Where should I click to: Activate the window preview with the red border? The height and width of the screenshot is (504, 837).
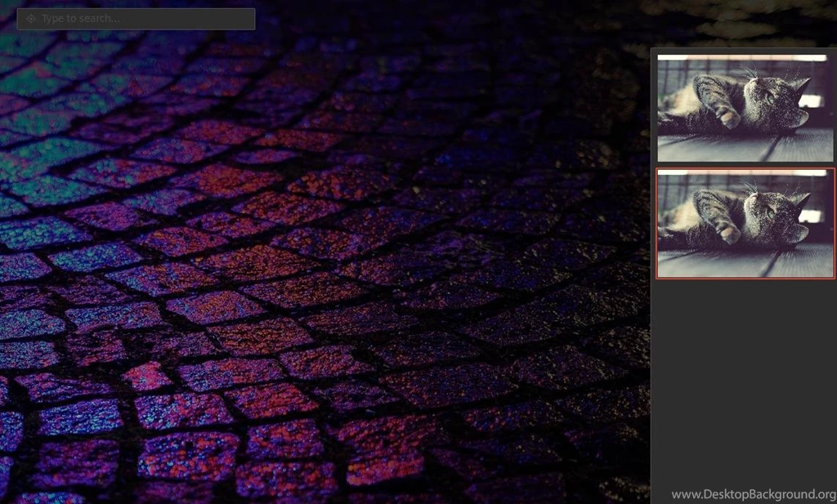[x=745, y=223]
